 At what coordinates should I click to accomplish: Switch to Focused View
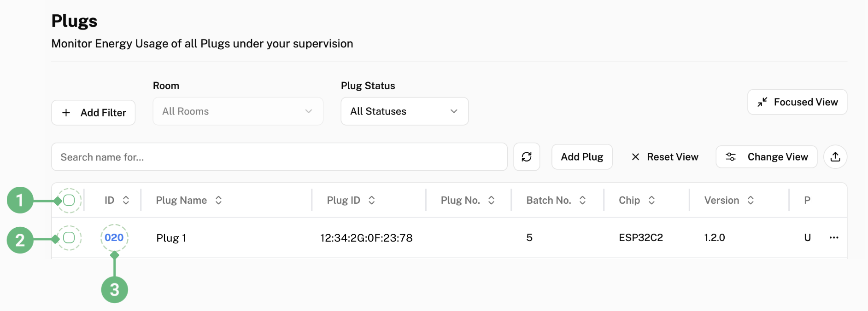(x=797, y=102)
